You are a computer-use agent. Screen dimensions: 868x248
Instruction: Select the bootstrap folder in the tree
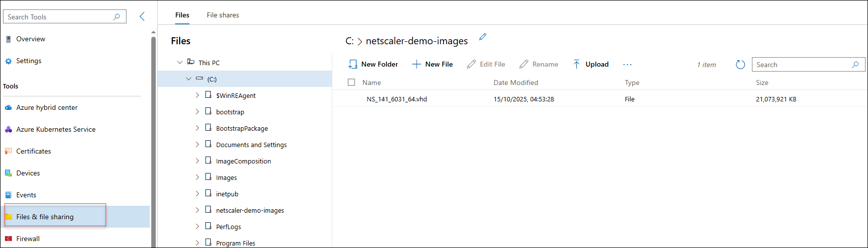230,112
